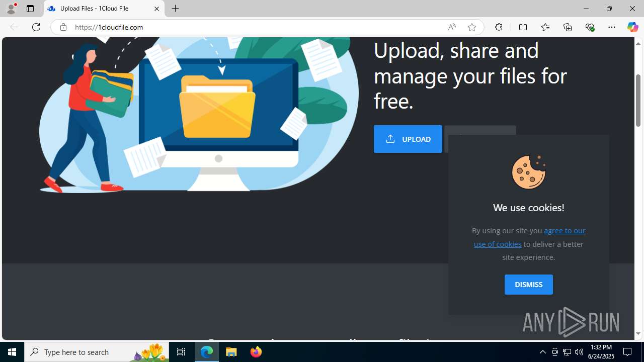The image size is (644, 362).
Task: Add this page to favorites
Action: [x=471, y=27]
